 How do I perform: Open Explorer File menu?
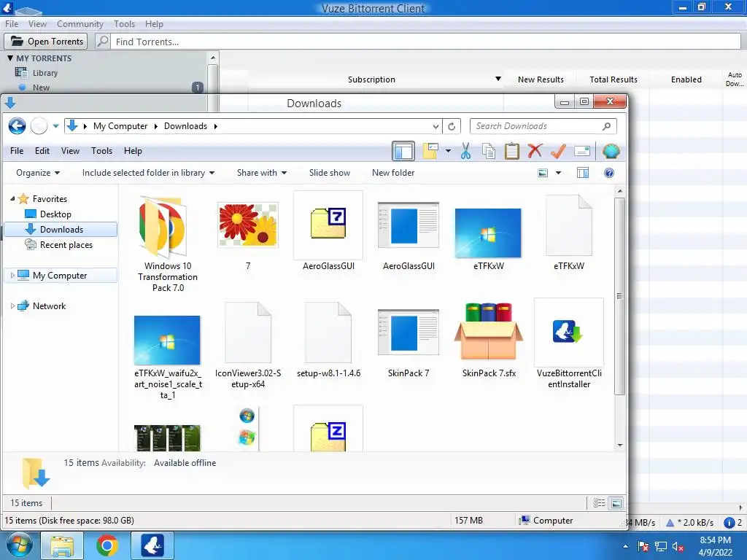tap(17, 151)
